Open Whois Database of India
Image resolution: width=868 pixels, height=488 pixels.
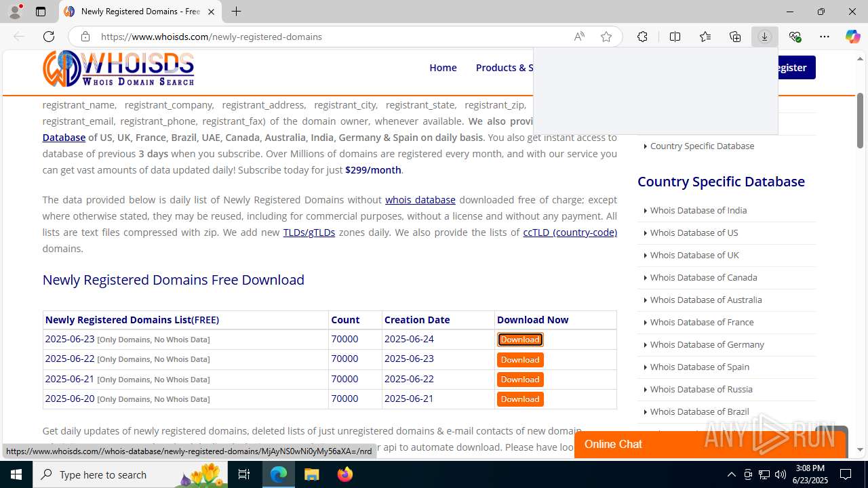tap(698, 210)
